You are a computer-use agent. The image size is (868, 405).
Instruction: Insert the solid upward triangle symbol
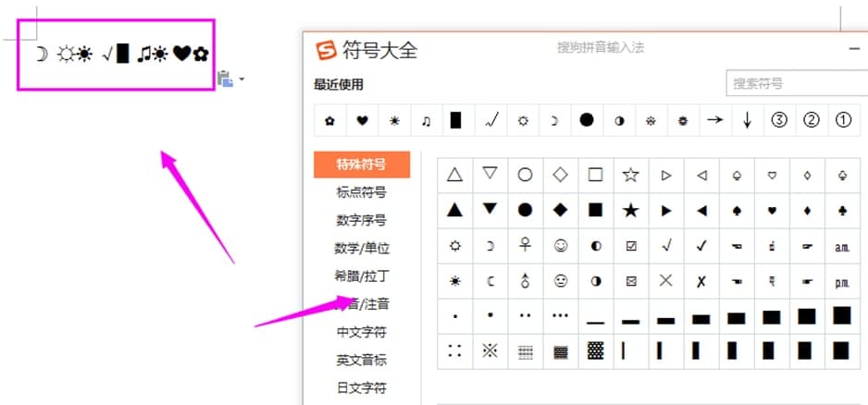tap(454, 210)
